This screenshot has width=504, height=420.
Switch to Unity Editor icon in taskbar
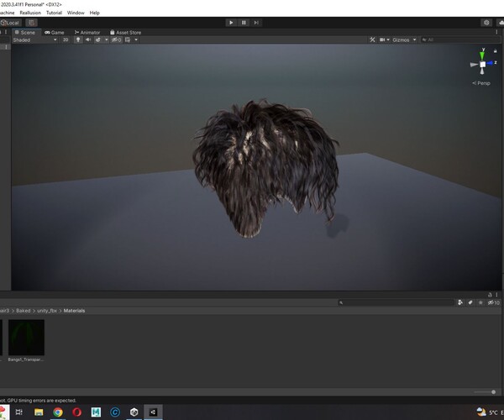tap(153, 412)
